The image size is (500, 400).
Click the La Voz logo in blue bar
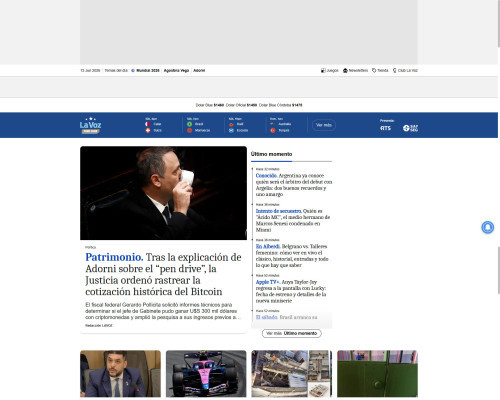click(x=90, y=125)
